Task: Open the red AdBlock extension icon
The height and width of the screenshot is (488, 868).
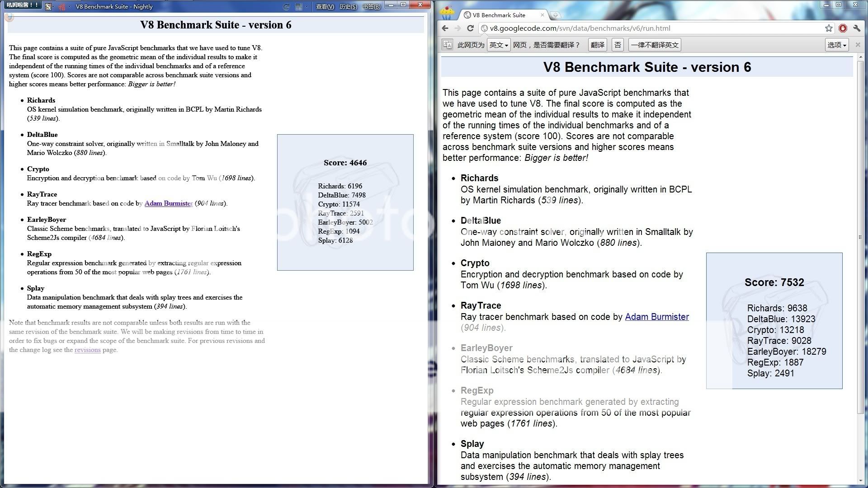Action: [x=843, y=28]
